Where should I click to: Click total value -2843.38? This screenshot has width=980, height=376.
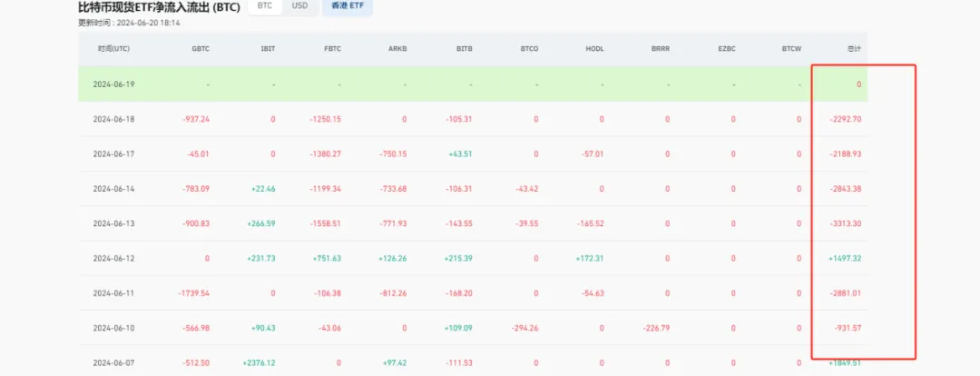pyautogui.click(x=847, y=188)
